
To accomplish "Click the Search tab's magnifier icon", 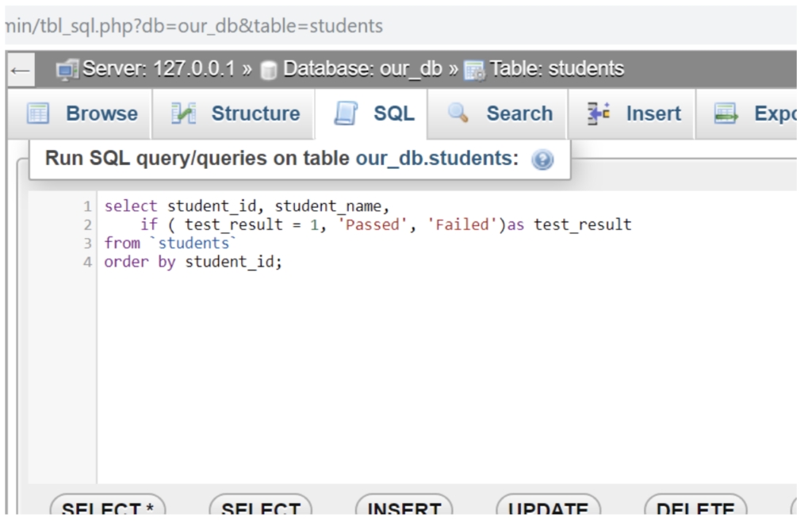I will pyautogui.click(x=458, y=113).
